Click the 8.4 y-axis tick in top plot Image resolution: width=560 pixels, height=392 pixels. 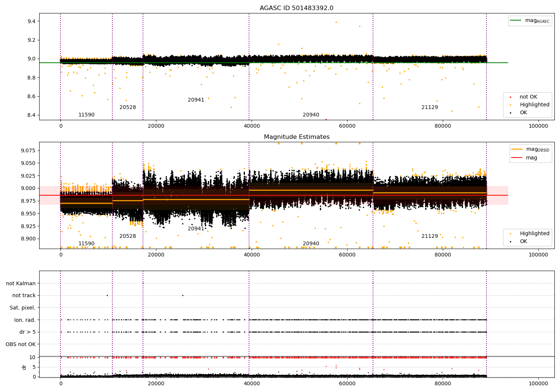31,115
